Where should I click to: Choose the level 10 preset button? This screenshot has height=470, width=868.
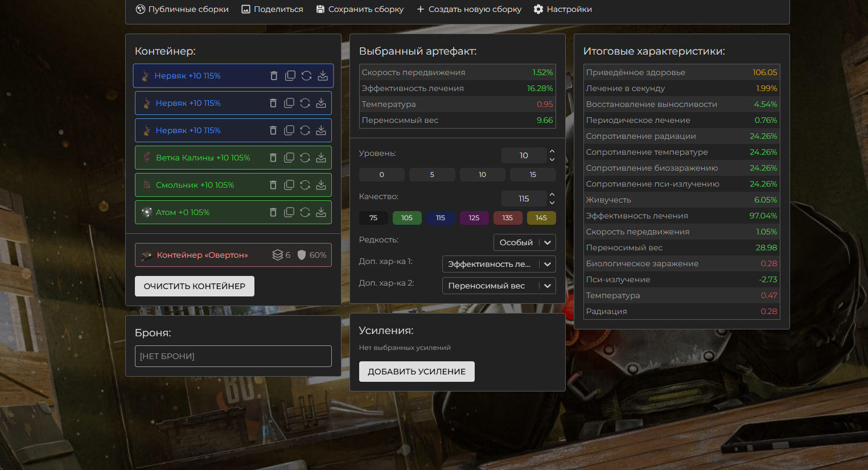(x=483, y=175)
